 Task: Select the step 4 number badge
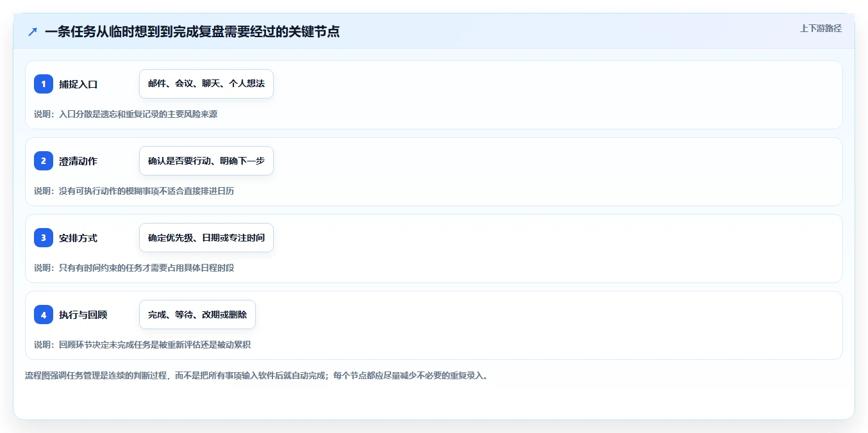coord(44,315)
